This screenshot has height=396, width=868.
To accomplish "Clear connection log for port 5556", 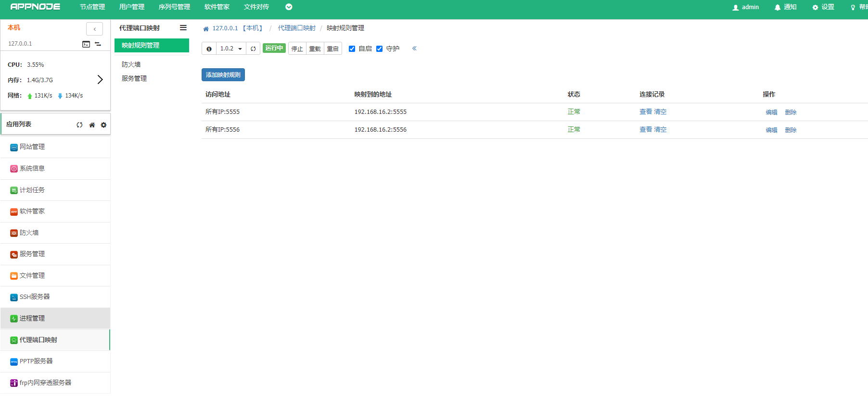I will [660, 130].
